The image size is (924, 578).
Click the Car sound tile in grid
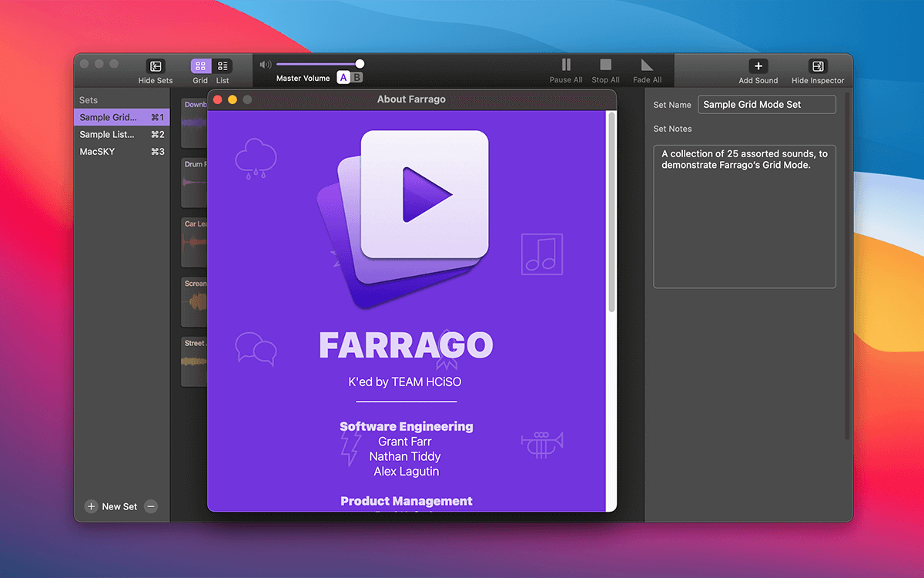point(194,242)
